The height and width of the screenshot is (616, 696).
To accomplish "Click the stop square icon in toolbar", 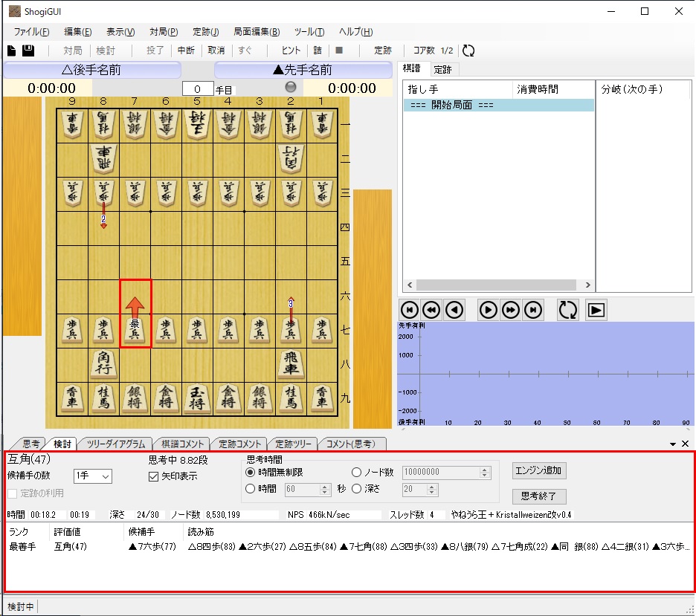I will [339, 50].
